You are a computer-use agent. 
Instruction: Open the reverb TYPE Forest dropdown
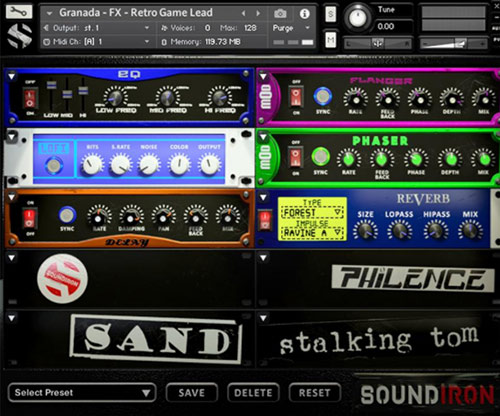click(313, 212)
